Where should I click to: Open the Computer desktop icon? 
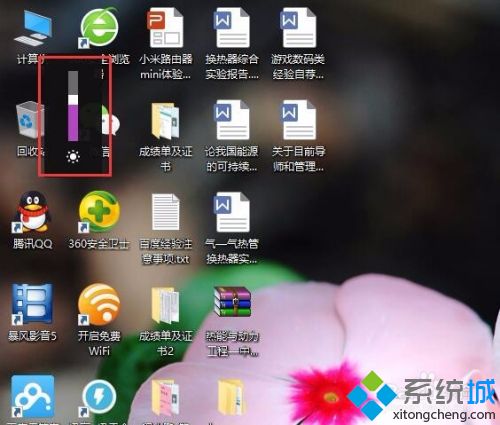point(33,28)
